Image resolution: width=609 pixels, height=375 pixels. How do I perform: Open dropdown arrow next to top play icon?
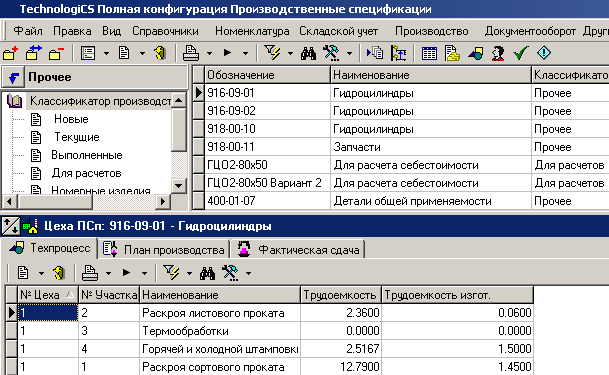click(x=245, y=54)
